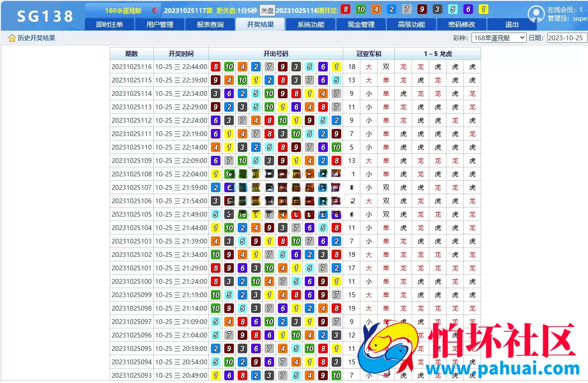Click the 开出号码 column header
588x383 pixels.
[276, 54]
